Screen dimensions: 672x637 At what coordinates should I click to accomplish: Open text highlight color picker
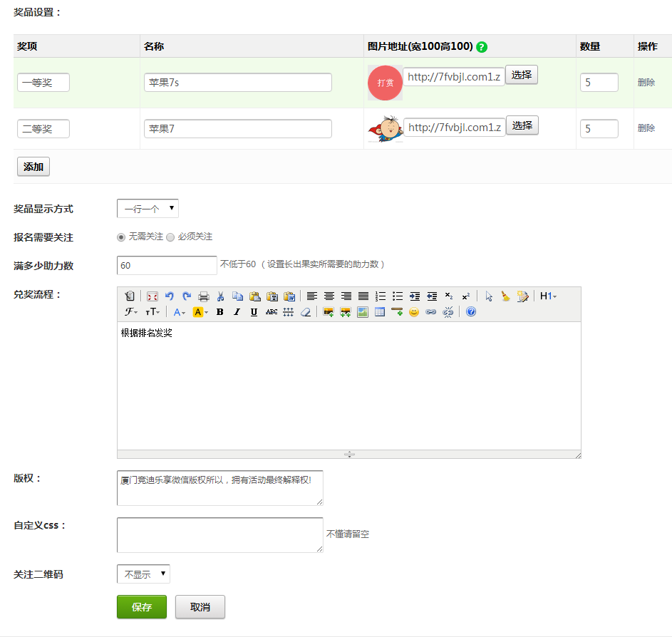pos(200,312)
